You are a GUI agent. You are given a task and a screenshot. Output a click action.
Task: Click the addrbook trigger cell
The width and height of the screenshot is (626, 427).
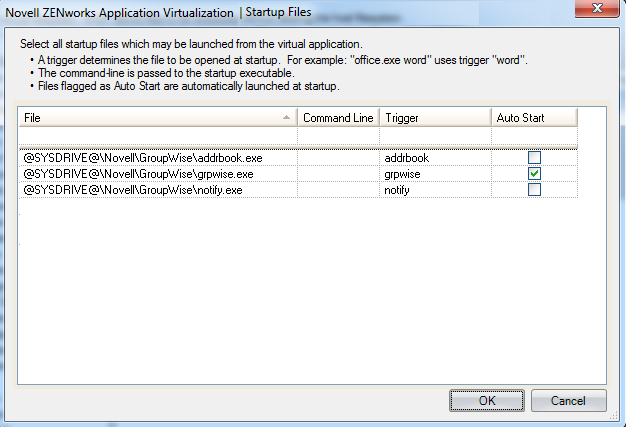click(x=435, y=158)
